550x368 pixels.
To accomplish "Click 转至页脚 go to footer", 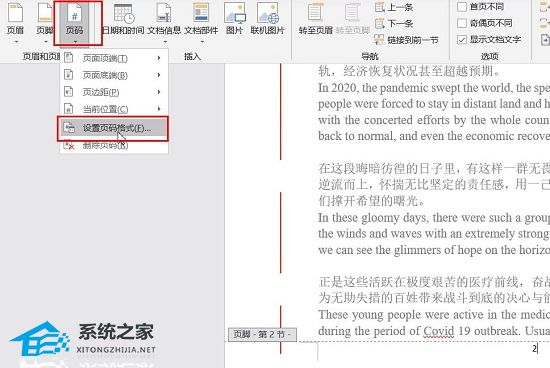I will [x=353, y=19].
